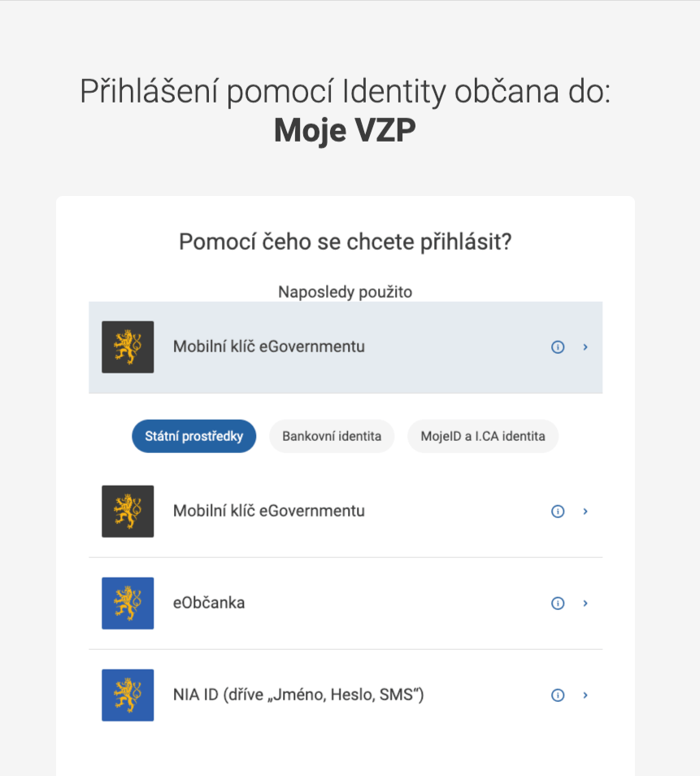The width and height of the screenshot is (700, 776).
Task: Open the chevron arrow on recently used Mobilní klíč
Action: tap(585, 347)
